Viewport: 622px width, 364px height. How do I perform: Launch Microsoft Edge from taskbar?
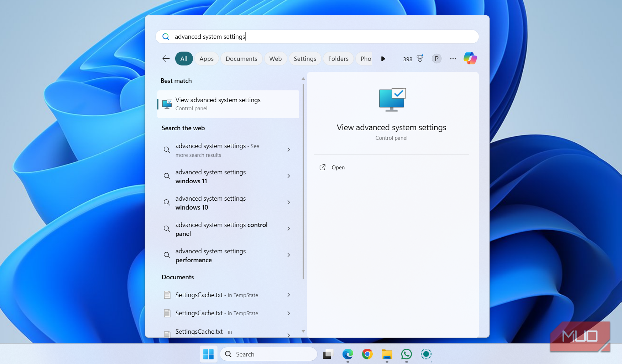(347, 354)
